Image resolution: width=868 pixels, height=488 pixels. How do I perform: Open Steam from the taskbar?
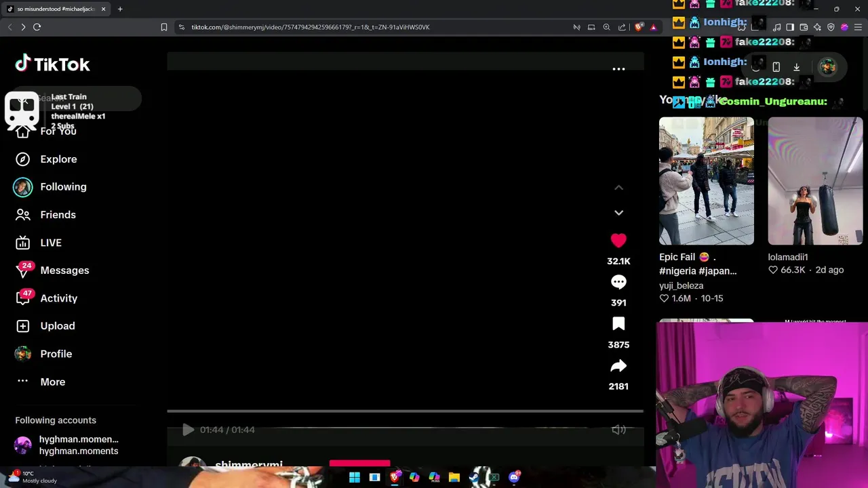(x=474, y=477)
